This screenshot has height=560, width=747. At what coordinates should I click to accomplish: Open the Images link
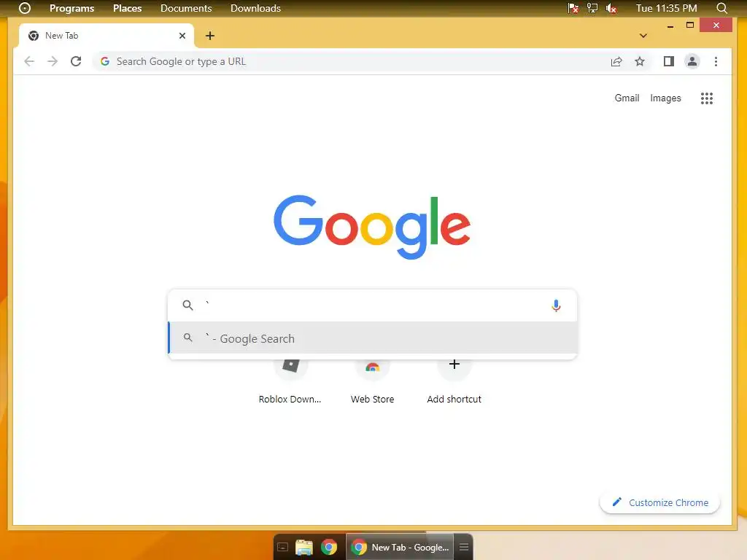[665, 98]
